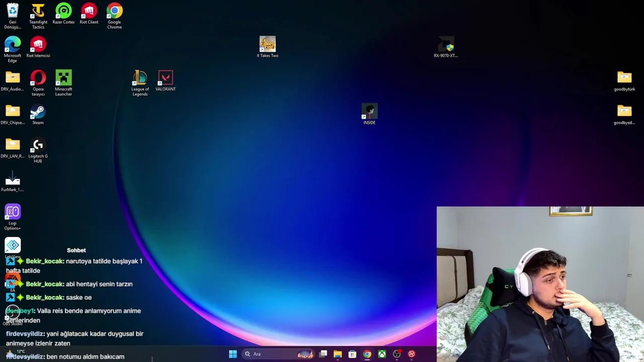The image size is (644, 362).
Task: Select the LetsView desktop icon
Action: click(x=13, y=248)
